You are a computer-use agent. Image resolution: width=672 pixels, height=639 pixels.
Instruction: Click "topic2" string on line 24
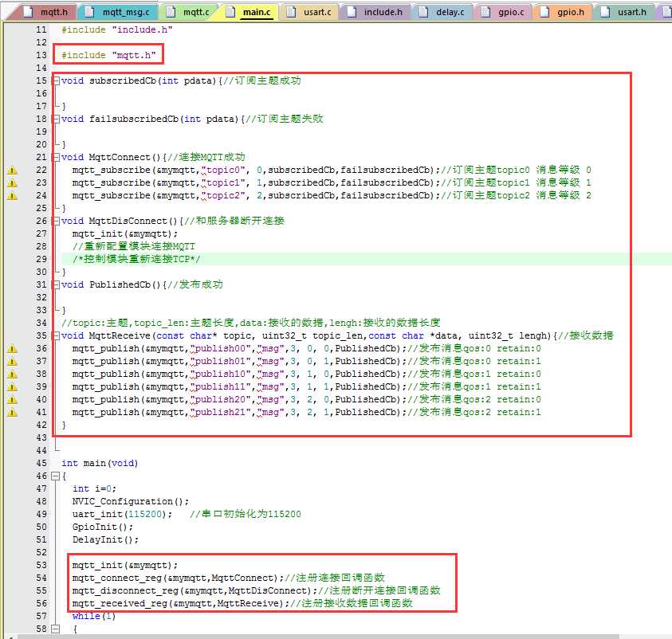click(225, 196)
